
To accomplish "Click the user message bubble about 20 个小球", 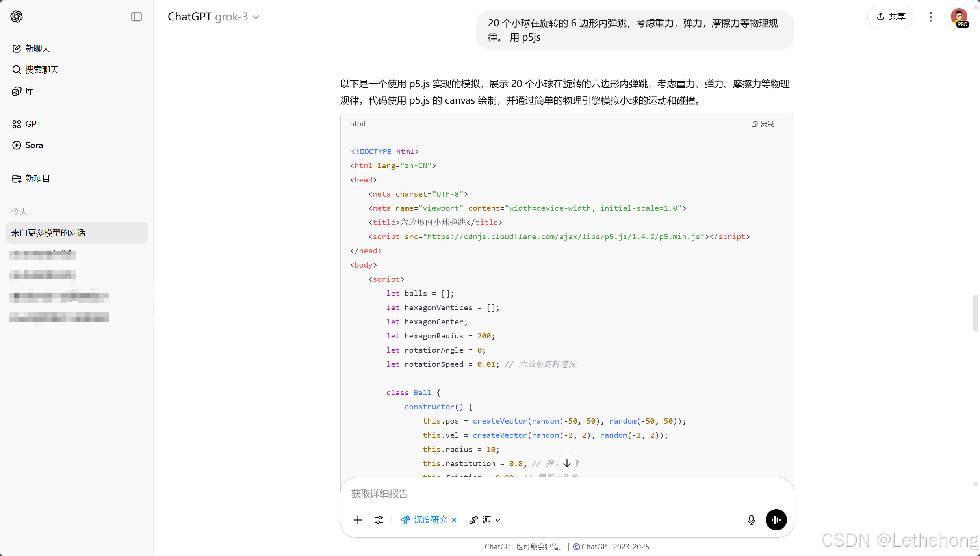I will tap(635, 30).
